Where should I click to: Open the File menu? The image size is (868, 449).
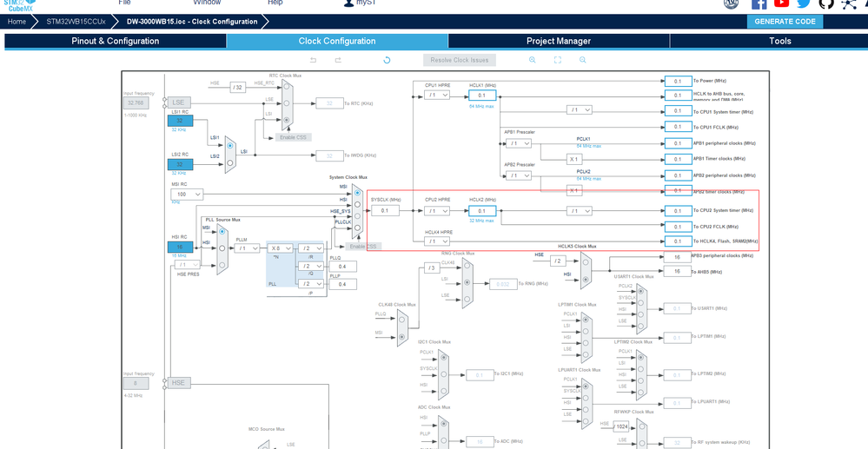tap(124, 3)
